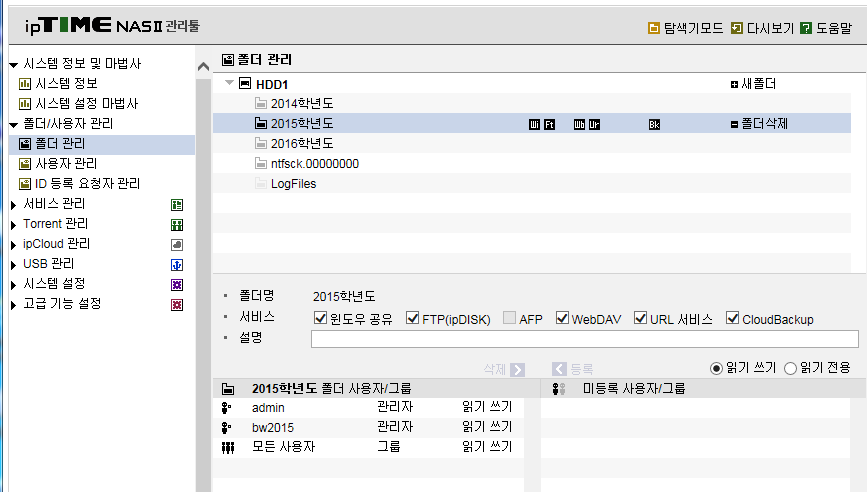Image resolution: width=867 pixels, height=492 pixels.
Task: Click the 설명 description input field
Action: pyautogui.click(x=584, y=339)
